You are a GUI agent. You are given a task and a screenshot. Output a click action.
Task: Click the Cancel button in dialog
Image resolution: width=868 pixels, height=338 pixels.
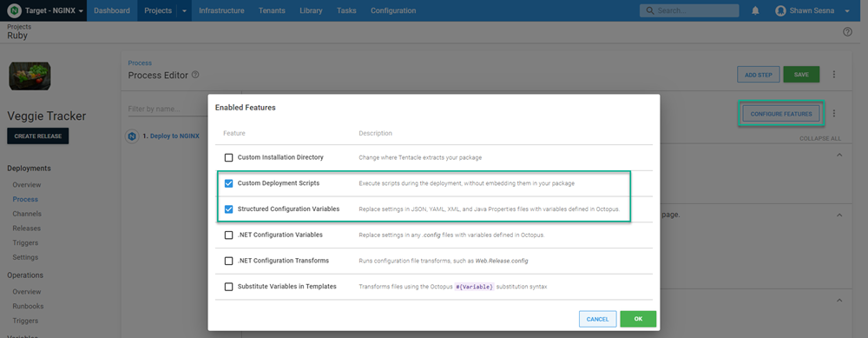coord(597,319)
